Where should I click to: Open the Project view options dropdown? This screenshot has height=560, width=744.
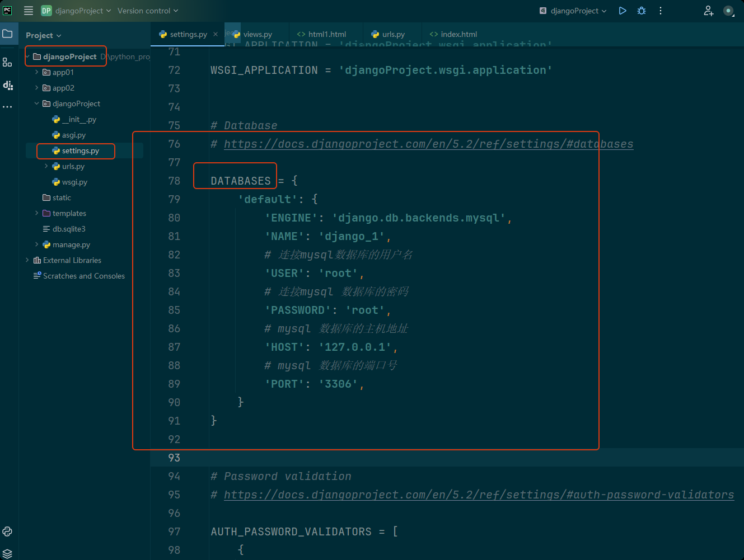(44, 35)
